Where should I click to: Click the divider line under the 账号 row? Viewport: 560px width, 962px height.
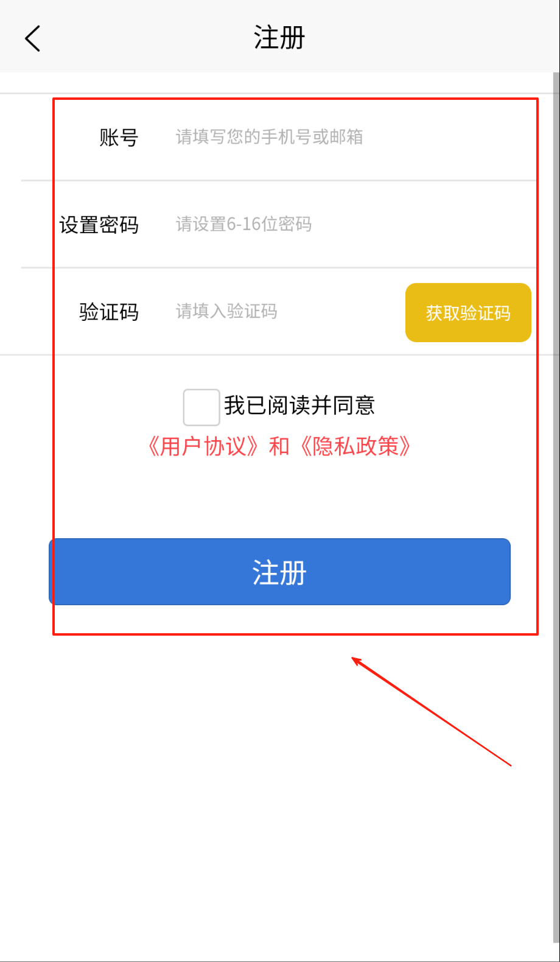point(279,180)
